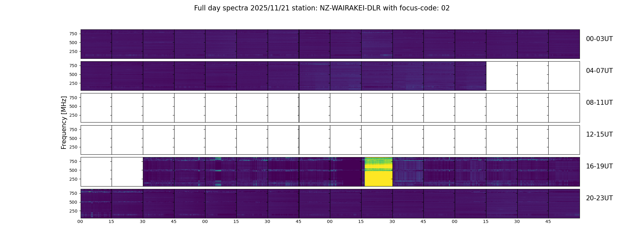Image resolution: width=644 pixels, height=245 pixels.
Task: Select the 500 tick of the 20-23UT row
Action: [73, 202]
